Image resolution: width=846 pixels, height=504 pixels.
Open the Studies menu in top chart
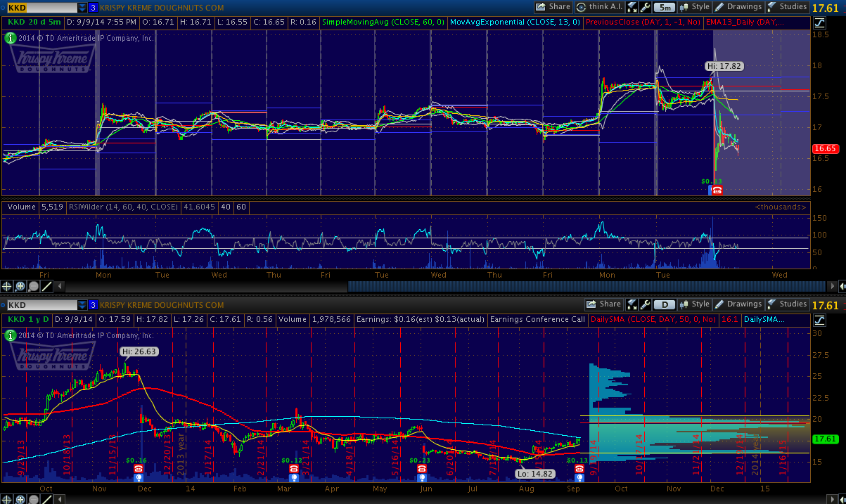tap(787, 7)
